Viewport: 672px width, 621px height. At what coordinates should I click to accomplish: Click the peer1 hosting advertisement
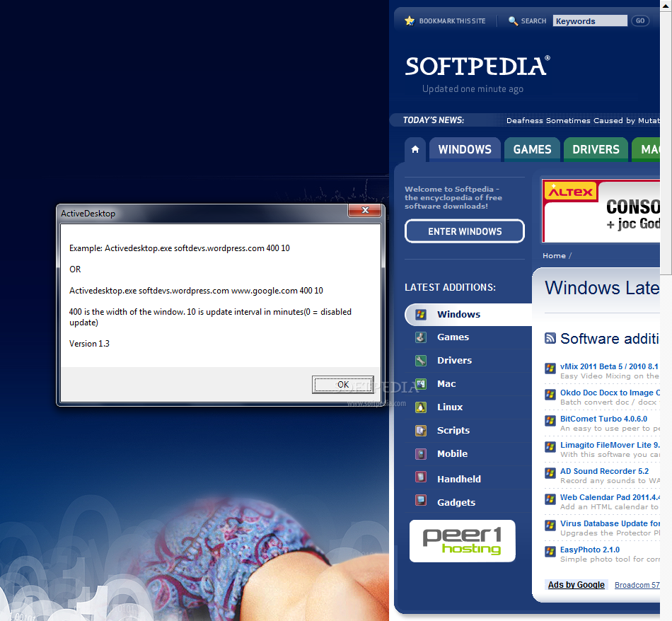(462, 541)
